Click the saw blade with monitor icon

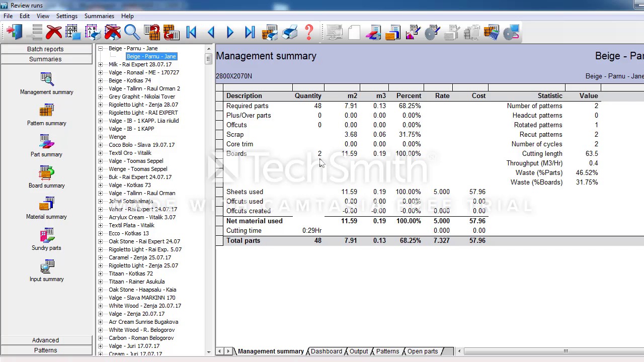511,33
